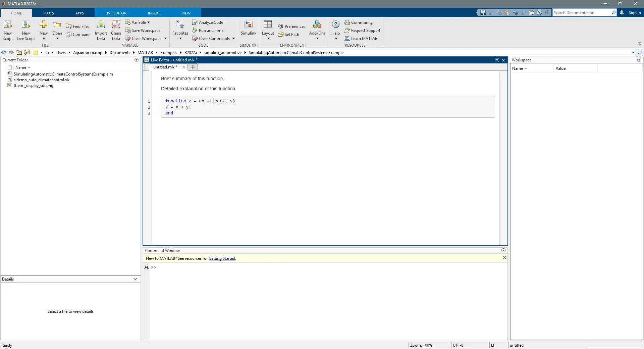The height and width of the screenshot is (349, 644).
Task: Open the Community link
Action: tap(359, 22)
